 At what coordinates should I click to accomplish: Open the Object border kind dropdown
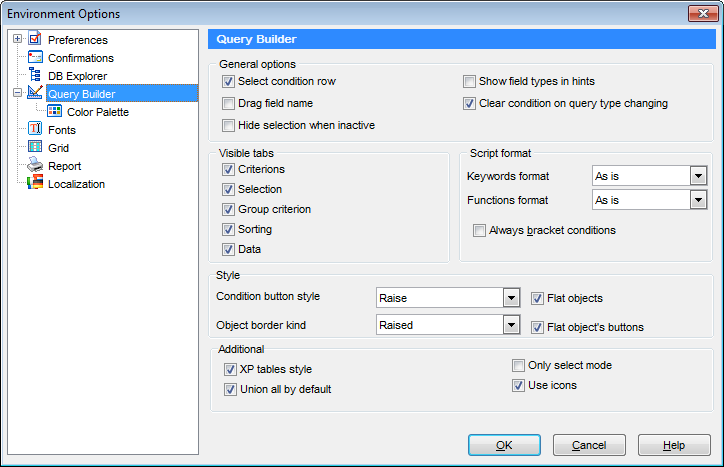pyautogui.click(x=511, y=325)
